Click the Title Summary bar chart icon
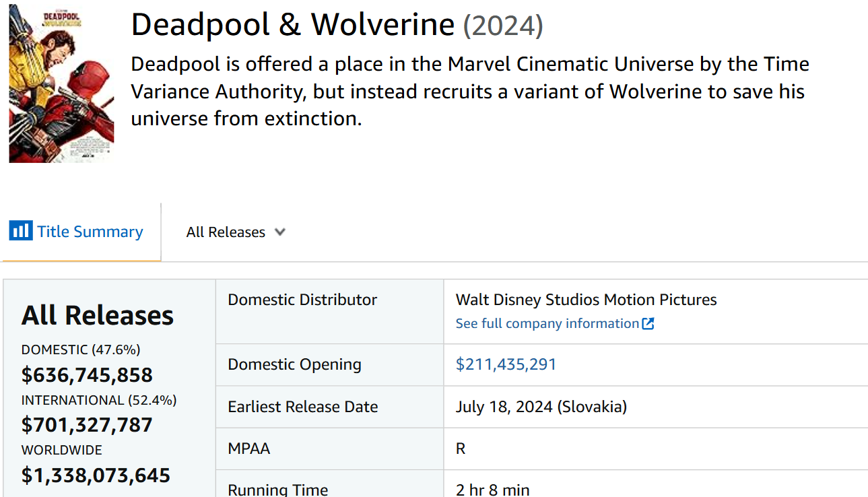Image resolution: width=868 pixels, height=497 pixels. click(20, 231)
